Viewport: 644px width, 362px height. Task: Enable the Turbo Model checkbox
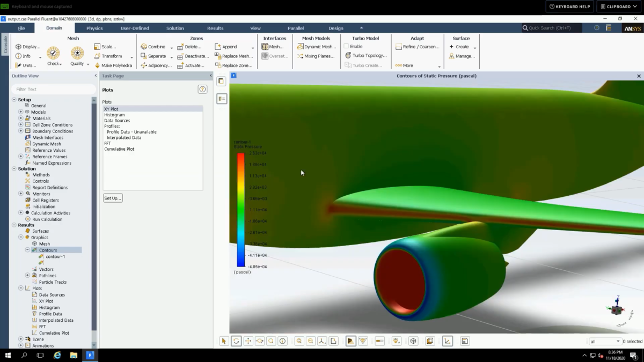coord(347,47)
